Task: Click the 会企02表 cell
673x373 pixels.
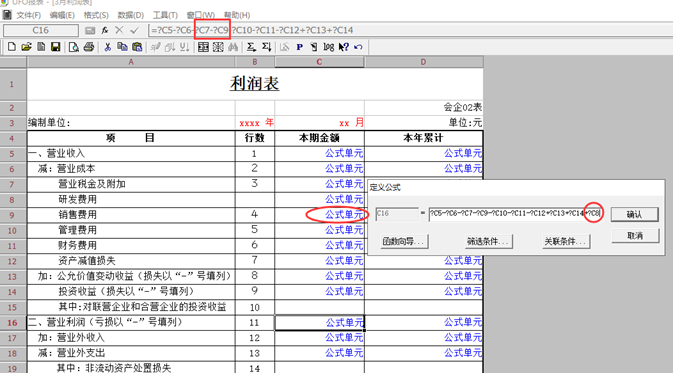Action: (424, 107)
